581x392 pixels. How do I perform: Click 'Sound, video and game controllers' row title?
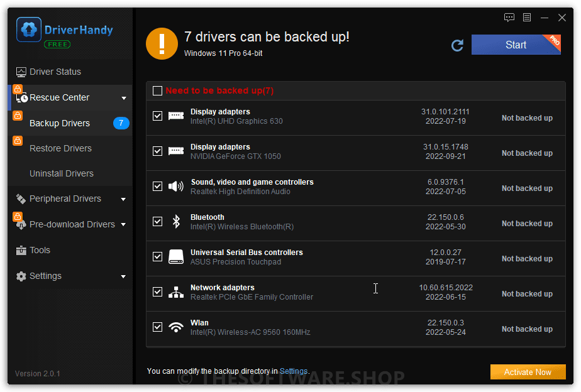coord(252,182)
